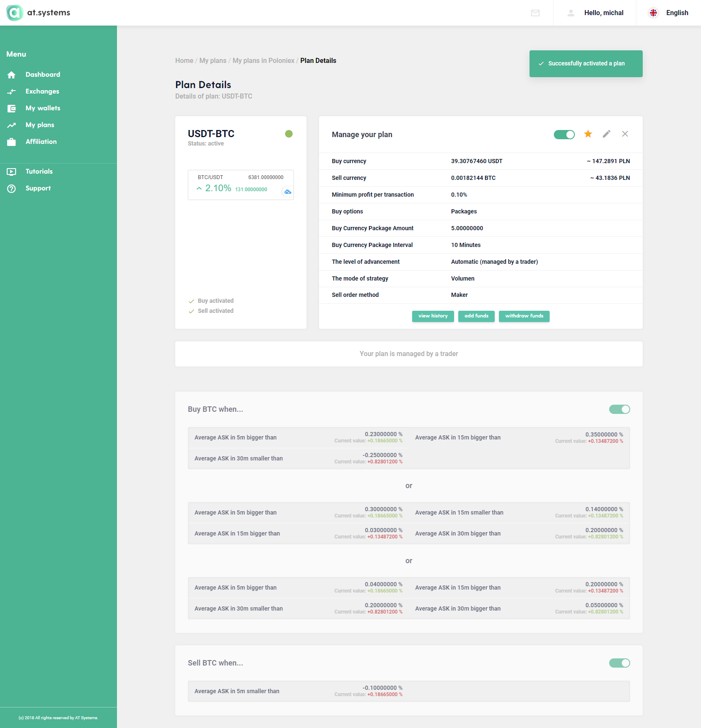Select Exchanges in the sidebar menu
This screenshot has width=701, height=728.
(42, 91)
